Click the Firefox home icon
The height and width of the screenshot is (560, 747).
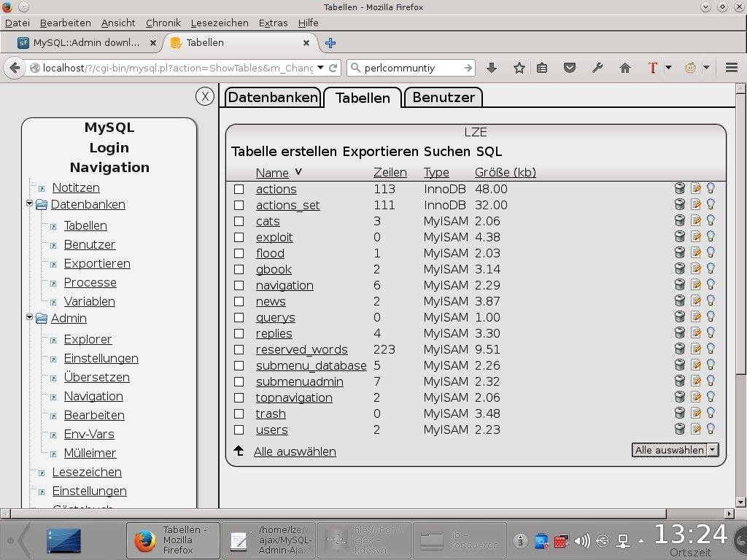point(624,68)
